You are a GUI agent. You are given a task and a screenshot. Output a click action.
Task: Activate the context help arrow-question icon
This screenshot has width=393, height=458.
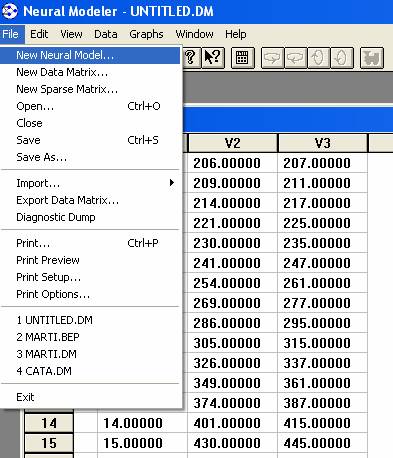tap(213, 57)
